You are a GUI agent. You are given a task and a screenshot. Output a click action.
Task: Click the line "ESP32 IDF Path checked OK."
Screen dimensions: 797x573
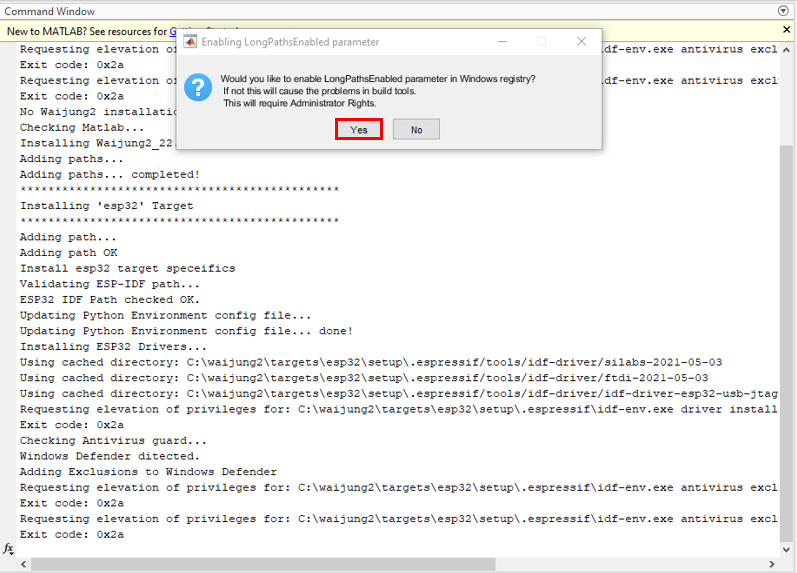(110, 299)
